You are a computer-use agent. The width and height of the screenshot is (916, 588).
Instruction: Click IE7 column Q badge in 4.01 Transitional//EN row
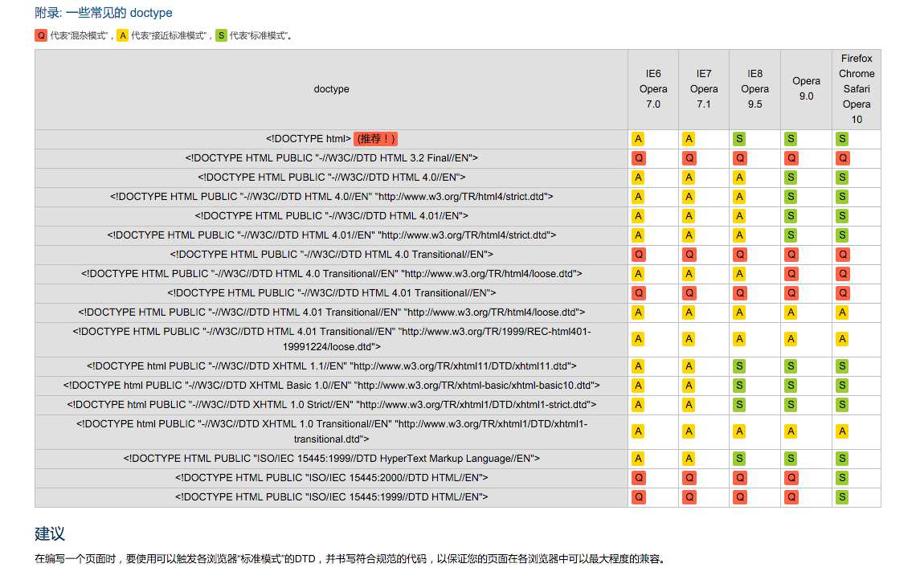coord(689,293)
